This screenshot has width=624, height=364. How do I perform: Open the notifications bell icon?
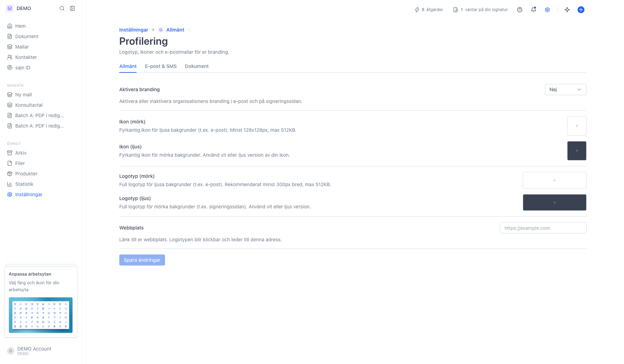click(x=534, y=10)
